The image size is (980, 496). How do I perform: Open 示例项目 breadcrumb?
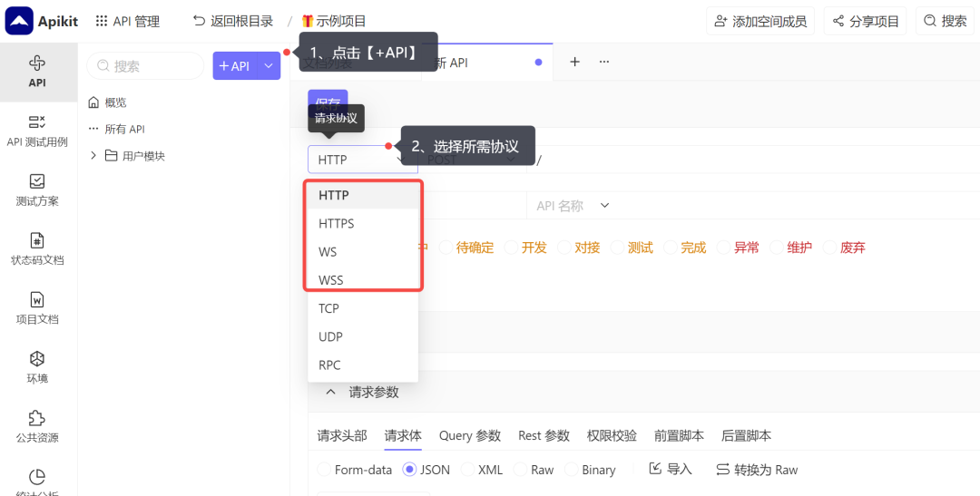click(x=334, y=21)
